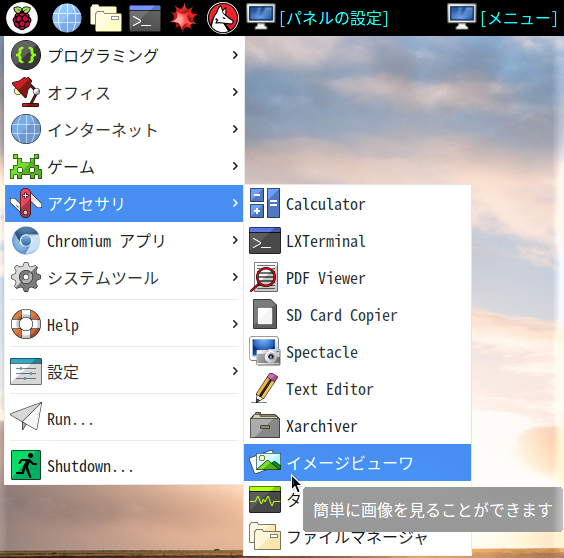Viewport: 564px width, 558px height.
Task: Start Xarchiver archive manager
Action: tap(357, 426)
